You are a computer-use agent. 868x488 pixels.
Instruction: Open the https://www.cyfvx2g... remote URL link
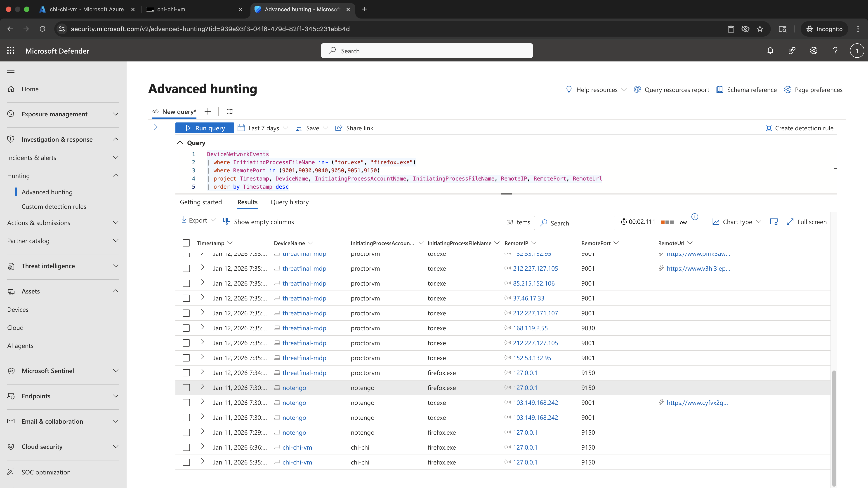tap(697, 402)
